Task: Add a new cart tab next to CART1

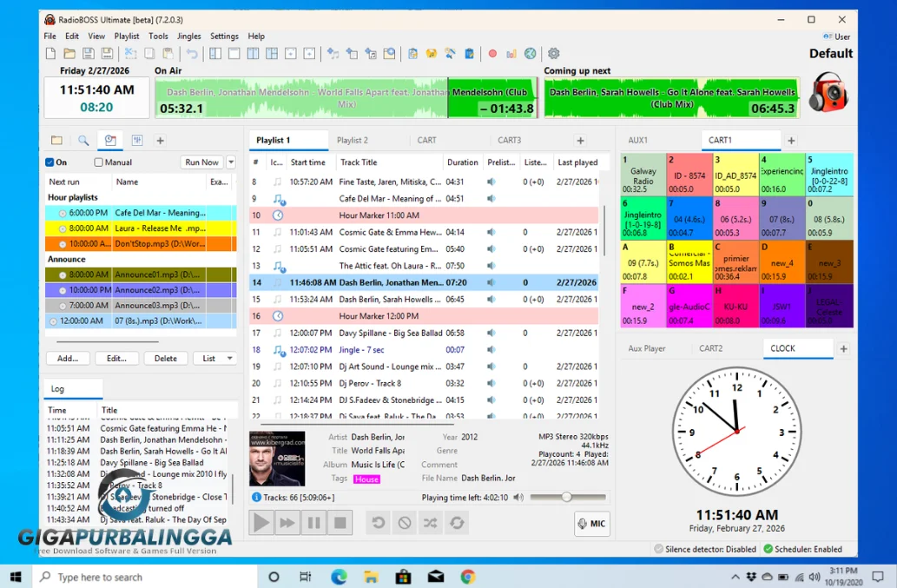Action: point(791,140)
